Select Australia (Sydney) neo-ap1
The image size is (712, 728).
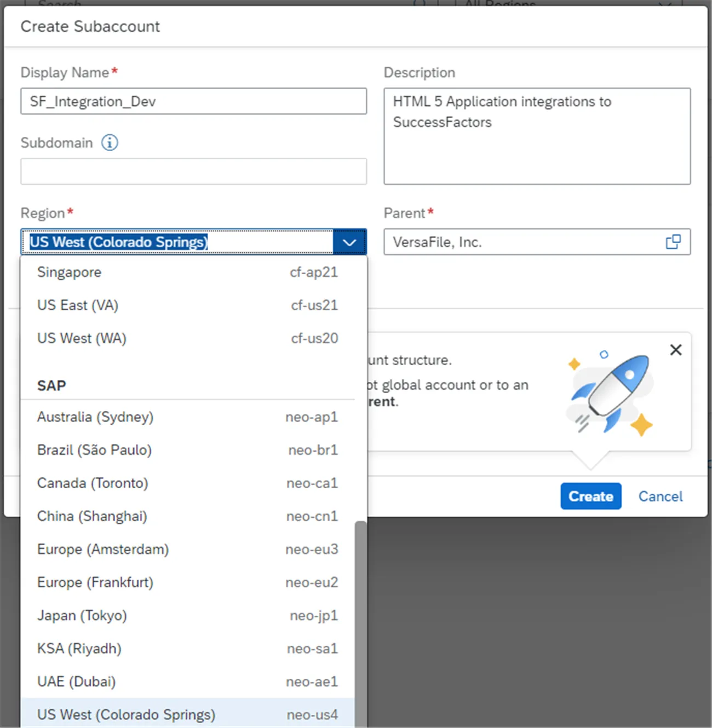tap(187, 417)
